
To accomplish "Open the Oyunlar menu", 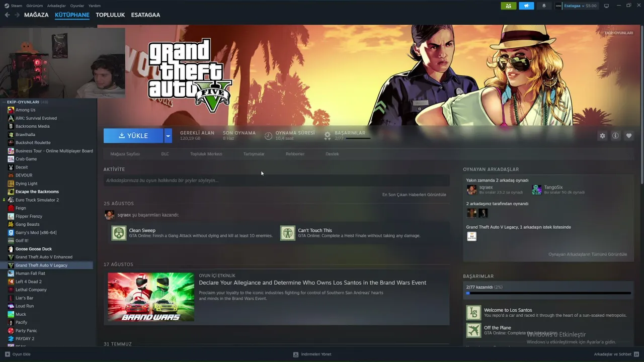I will (77, 6).
